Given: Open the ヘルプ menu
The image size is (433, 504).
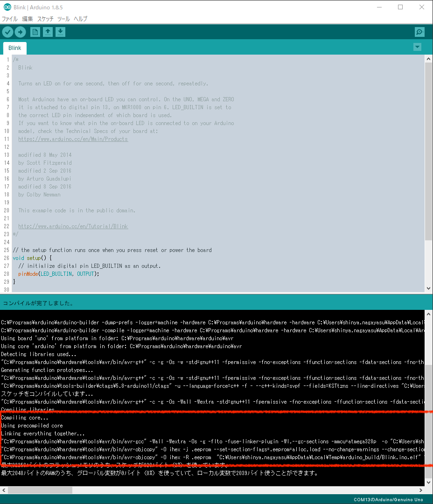Looking at the screenshot, I should point(80,19).
